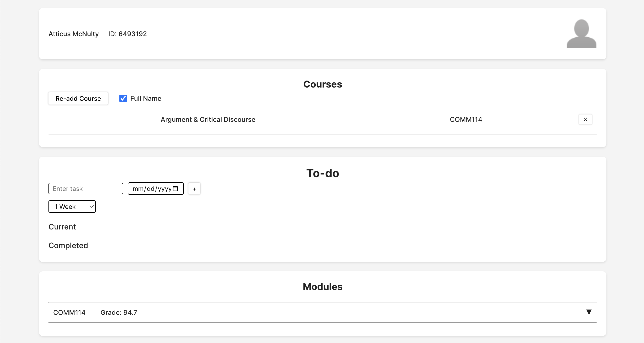This screenshot has height=343, width=644.
Task: Select the Argument & Critical Discourse course name
Action: 208,119
